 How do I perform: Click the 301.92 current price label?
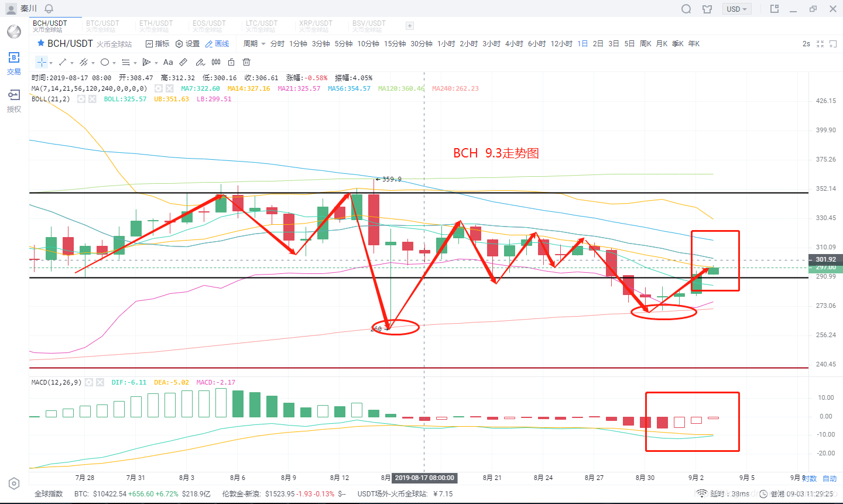pyautogui.click(x=825, y=259)
